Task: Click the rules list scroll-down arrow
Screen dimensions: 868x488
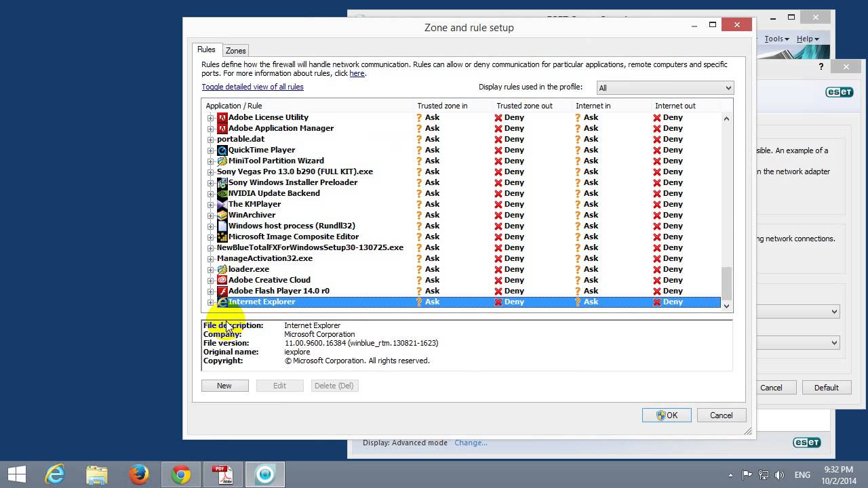Action: [x=726, y=306]
